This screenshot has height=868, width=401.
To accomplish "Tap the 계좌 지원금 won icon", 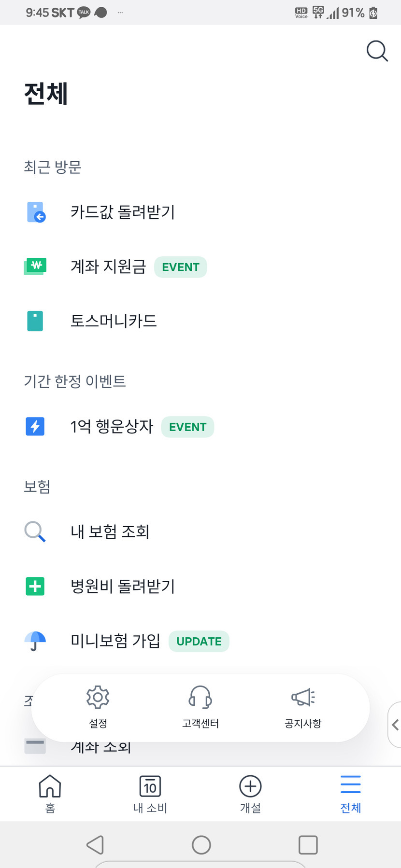I will 35,266.
